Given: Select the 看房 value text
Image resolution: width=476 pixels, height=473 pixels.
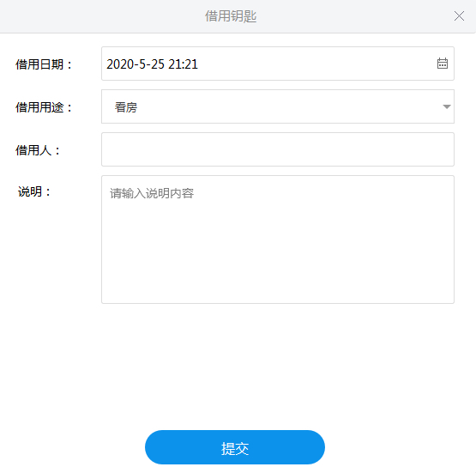Looking at the screenshot, I should 126,107.
